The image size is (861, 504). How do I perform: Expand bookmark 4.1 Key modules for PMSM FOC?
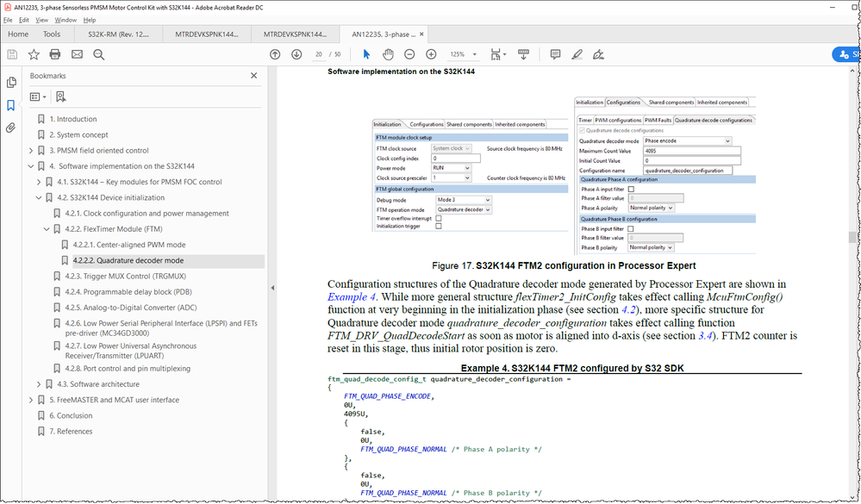point(39,182)
